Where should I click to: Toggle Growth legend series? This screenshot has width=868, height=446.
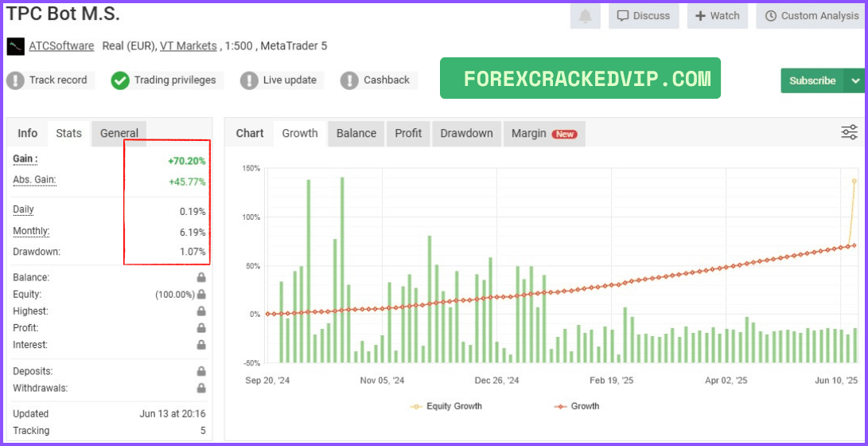tap(576, 406)
